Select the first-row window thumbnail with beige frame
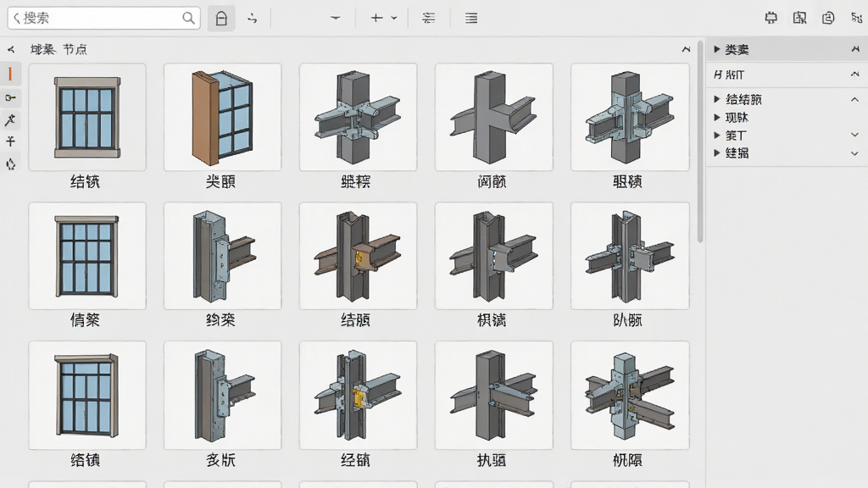The width and height of the screenshot is (868, 488). (x=87, y=117)
